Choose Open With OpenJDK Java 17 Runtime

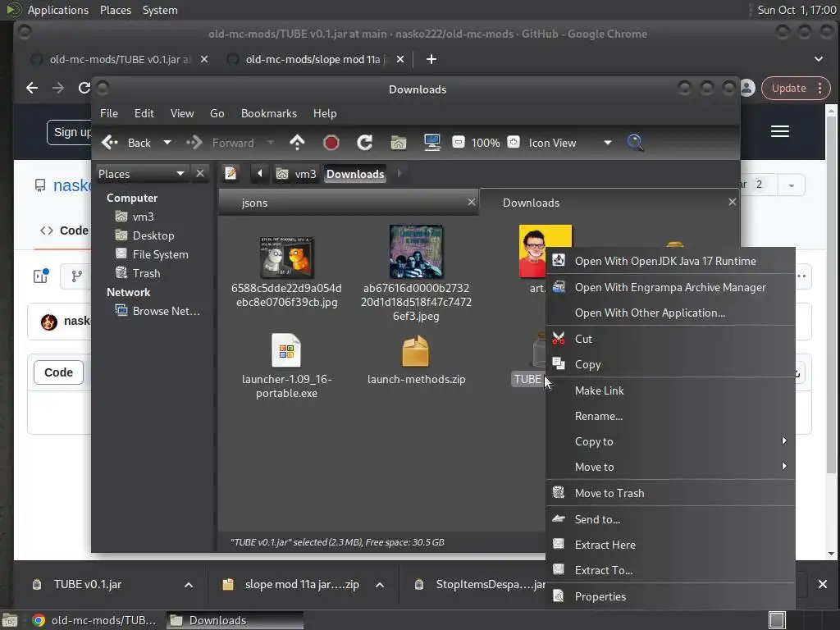670,261
